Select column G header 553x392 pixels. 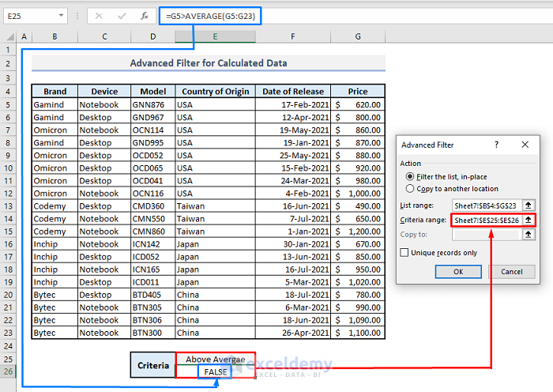358,36
